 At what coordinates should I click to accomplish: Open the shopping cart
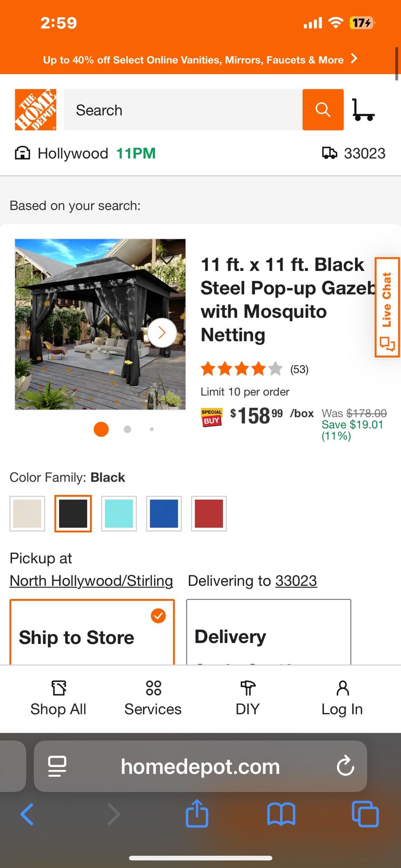[x=363, y=110]
